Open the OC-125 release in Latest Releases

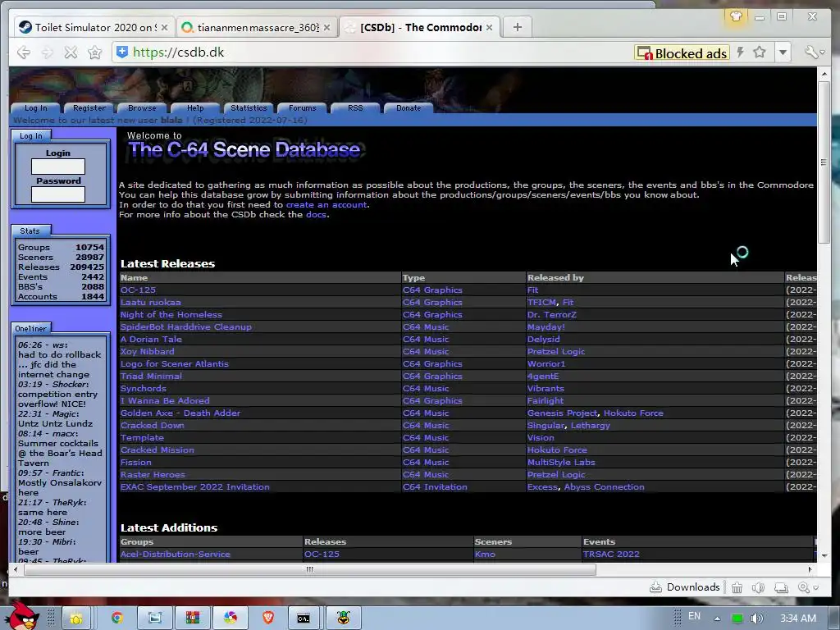tap(138, 290)
